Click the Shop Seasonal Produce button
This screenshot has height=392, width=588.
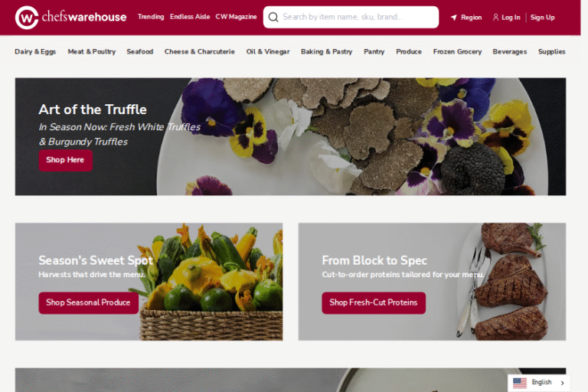(88, 302)
